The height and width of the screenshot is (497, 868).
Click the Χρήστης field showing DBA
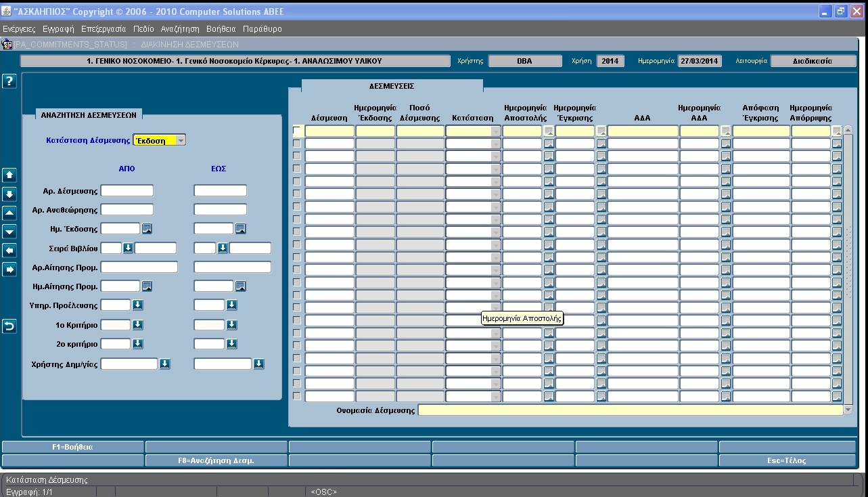524,60
